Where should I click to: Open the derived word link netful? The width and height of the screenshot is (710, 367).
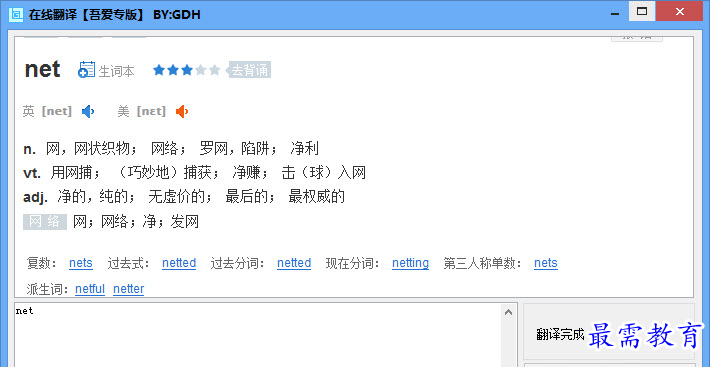click(90, 289)
